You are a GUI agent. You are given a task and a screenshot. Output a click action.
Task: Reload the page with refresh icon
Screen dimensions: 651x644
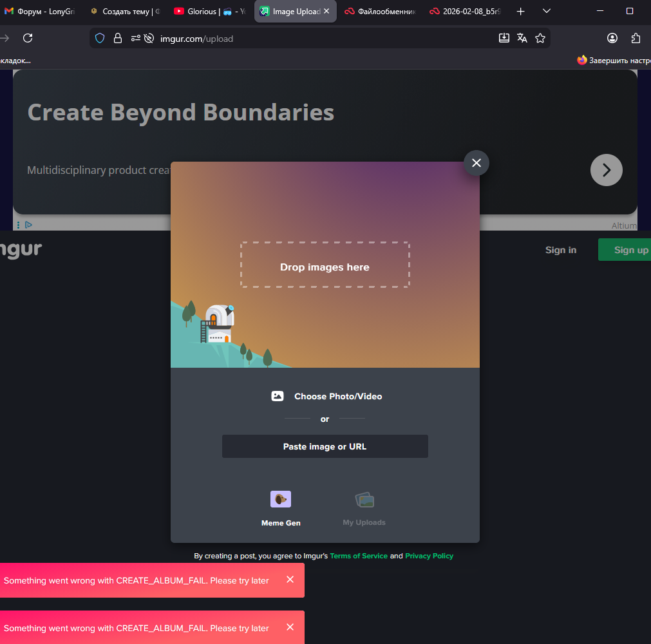click(28, 38)
